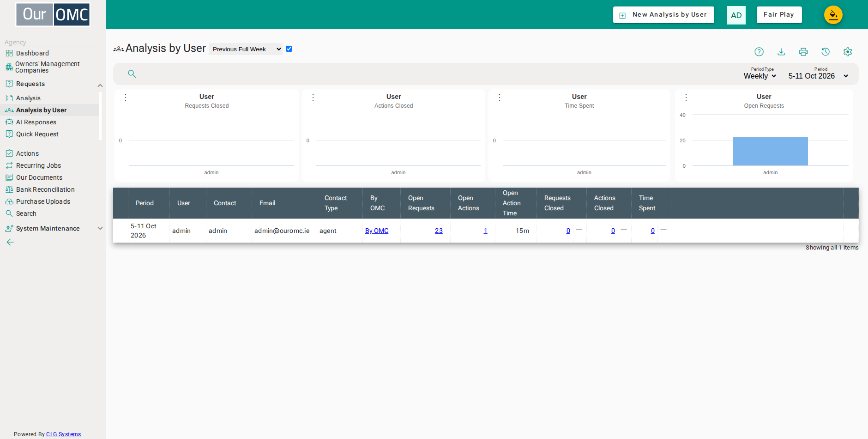Open Bank Reconciliation in the sidebar
The image size is (868, 439).
[x=45, y=189]
